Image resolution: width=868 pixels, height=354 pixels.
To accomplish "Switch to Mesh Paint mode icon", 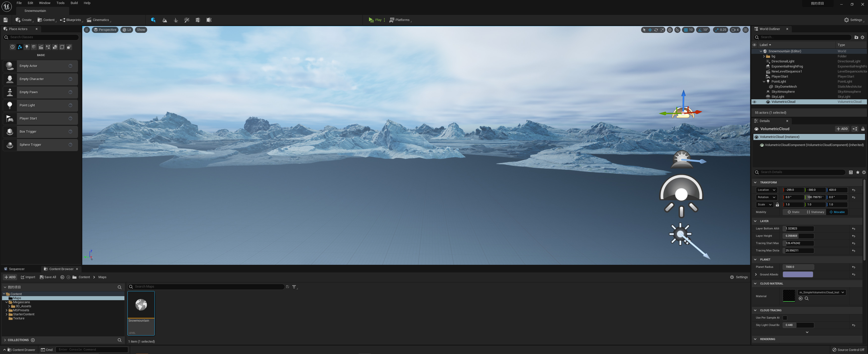I will [187, 20].
